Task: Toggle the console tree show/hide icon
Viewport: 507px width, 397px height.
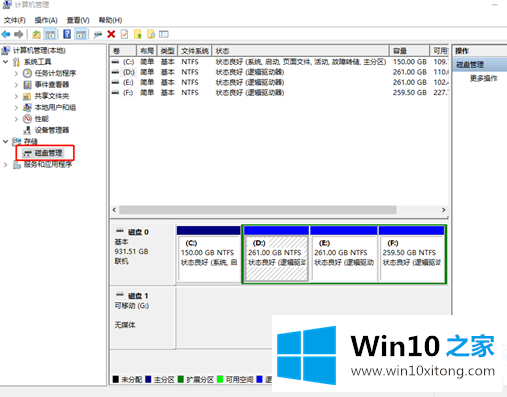Action: [50, 34]
